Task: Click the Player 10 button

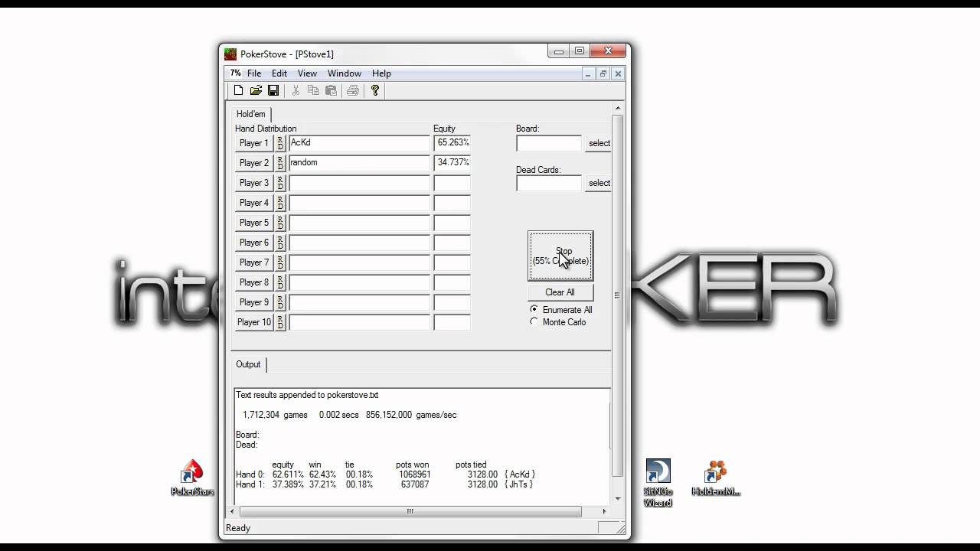Action: [254, 322]
